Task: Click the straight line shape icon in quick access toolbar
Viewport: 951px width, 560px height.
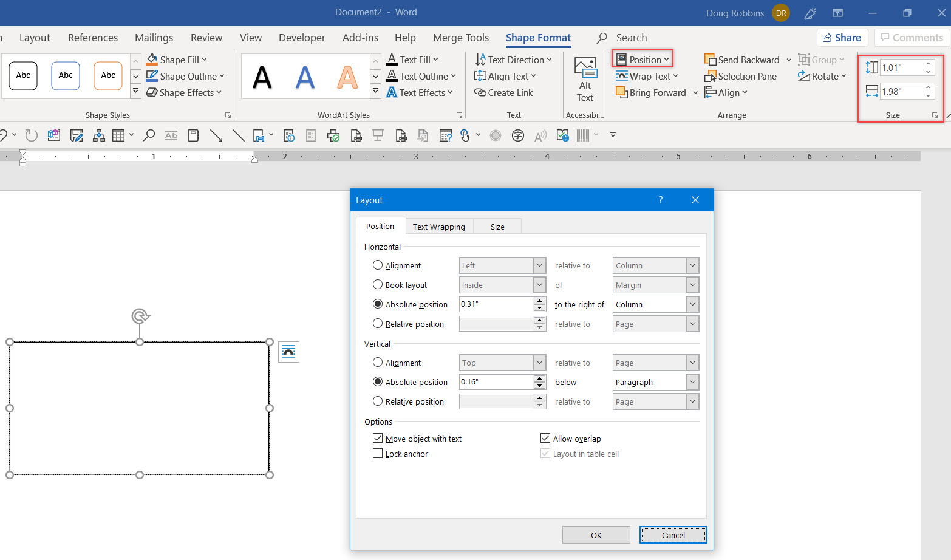Action: click(x=239, y=135)
